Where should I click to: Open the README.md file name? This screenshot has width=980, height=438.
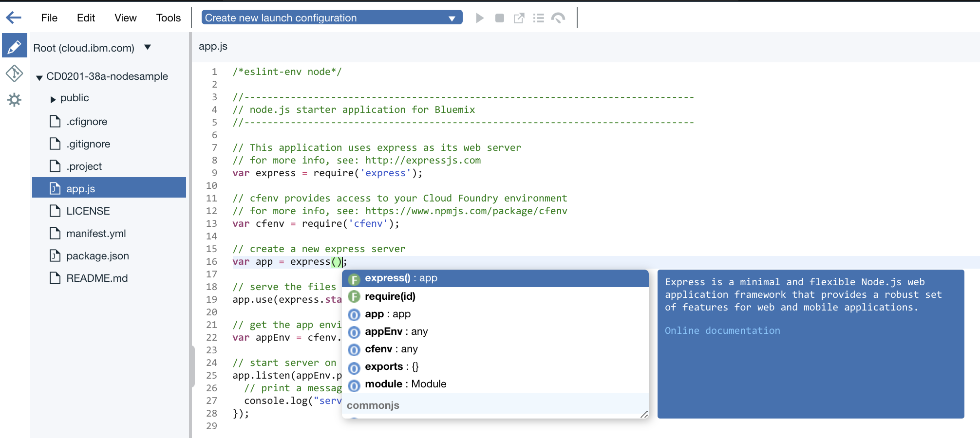(97, 278)
